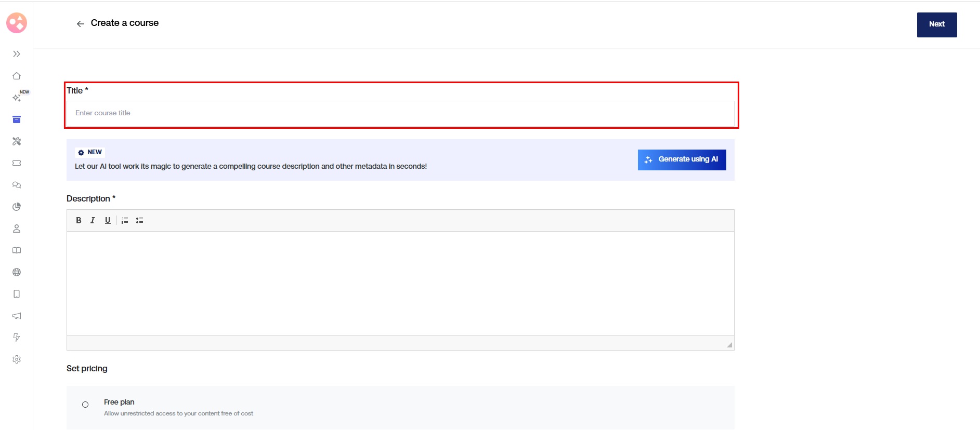Open the user profile icon in sidebar
The height and width of the screenshot is (430, 980).
tap(17, 229)
